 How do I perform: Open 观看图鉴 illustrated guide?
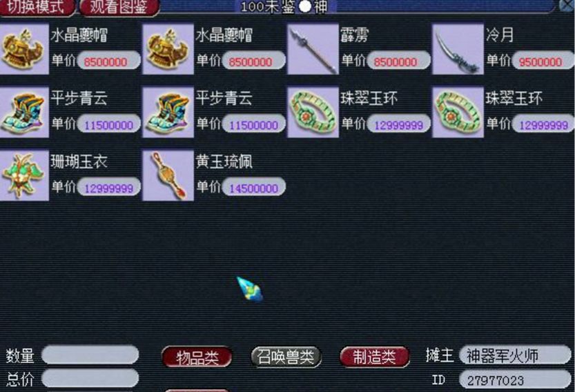click(x=119, y=8)
